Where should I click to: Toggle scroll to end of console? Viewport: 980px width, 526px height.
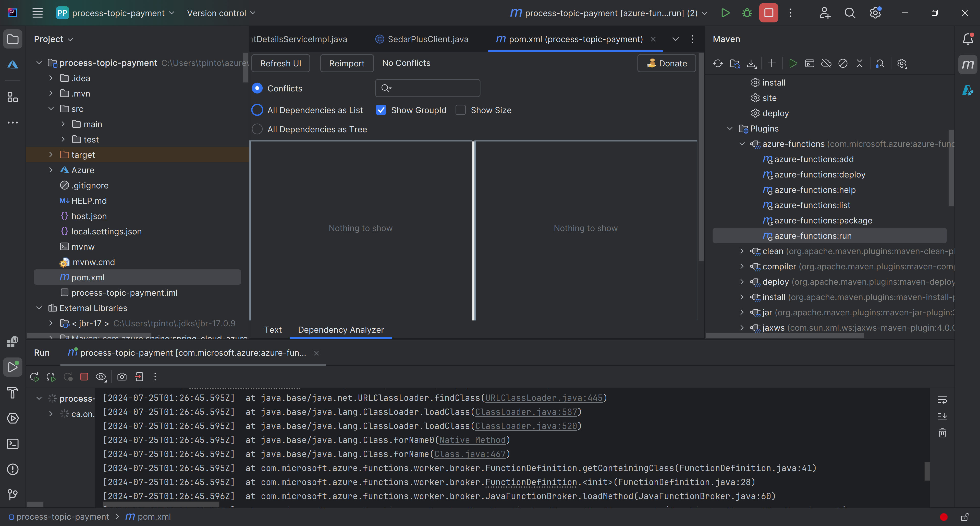coord(942,416)
